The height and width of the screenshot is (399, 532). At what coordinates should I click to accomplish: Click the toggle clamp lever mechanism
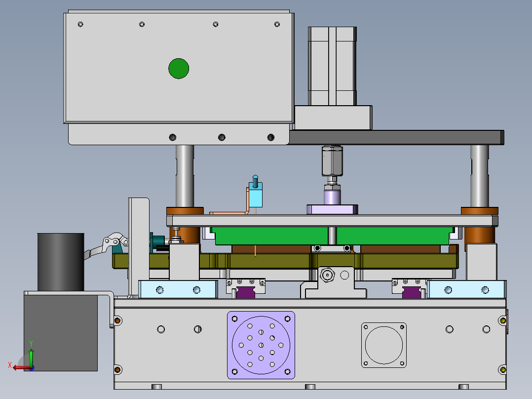click(x=108, y=244)
